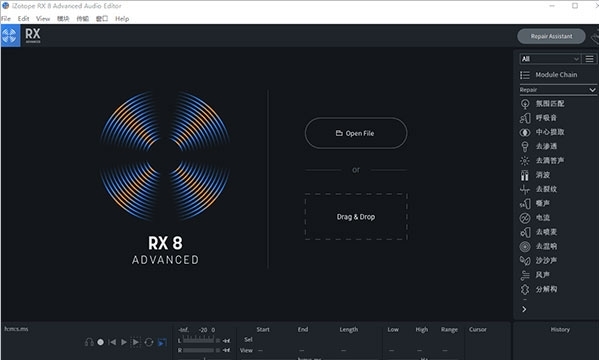Viewport: 599px width, 360px height.
Task: Open the All module filter dropdown
Action: pos(550,59)
